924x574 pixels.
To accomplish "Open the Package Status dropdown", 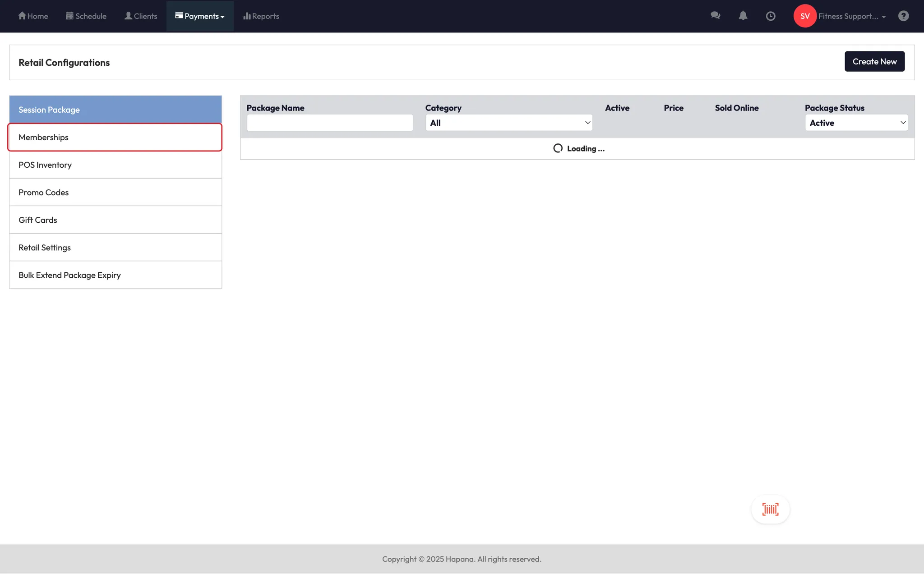I will coord(856,123).
